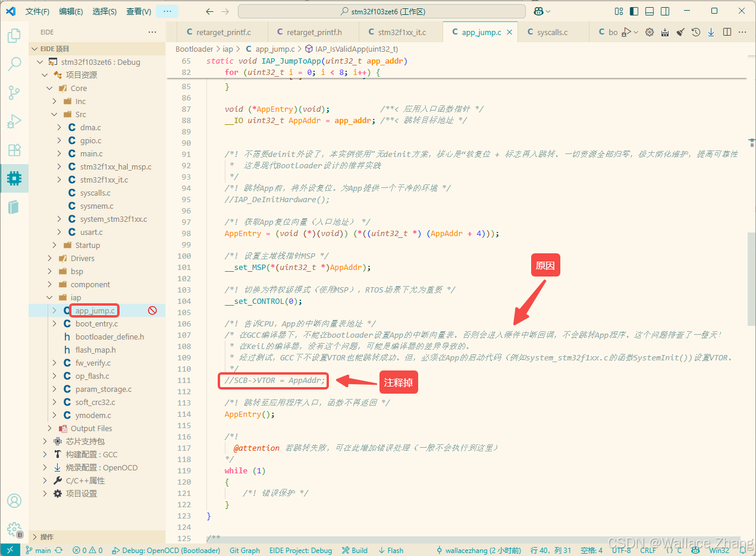This screenshot has width=756, height=556.
Task: Click Git Graph in the status bar
Action: (244, 550)
